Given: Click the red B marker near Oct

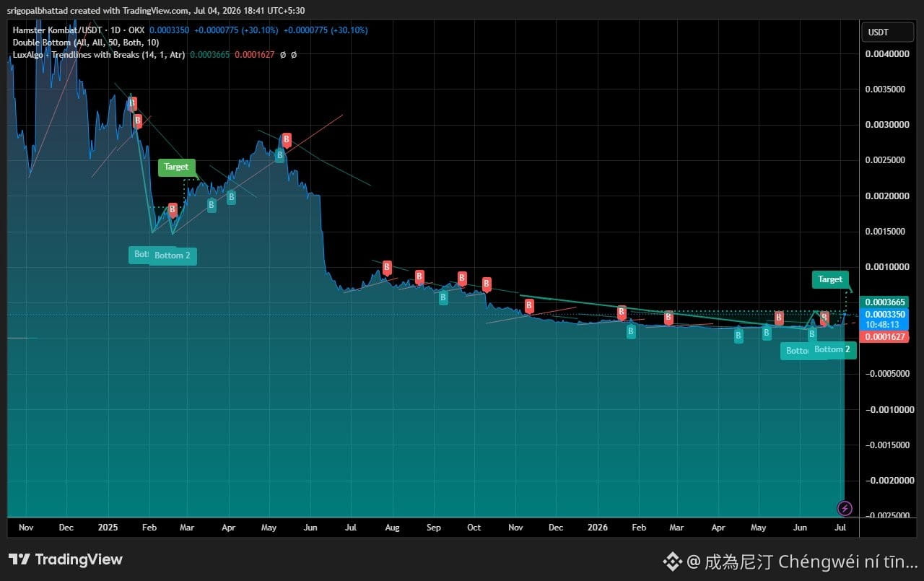Looking at the screenshot, I should point(487,284).
